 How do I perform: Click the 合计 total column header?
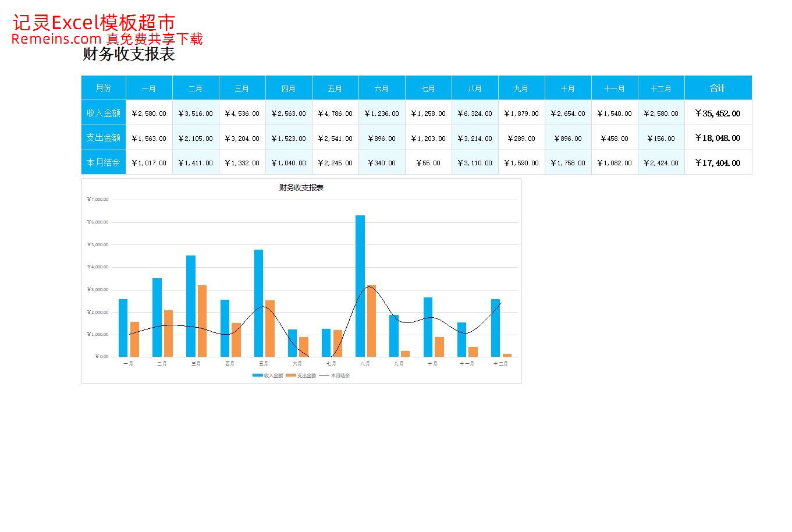[718, 88]
